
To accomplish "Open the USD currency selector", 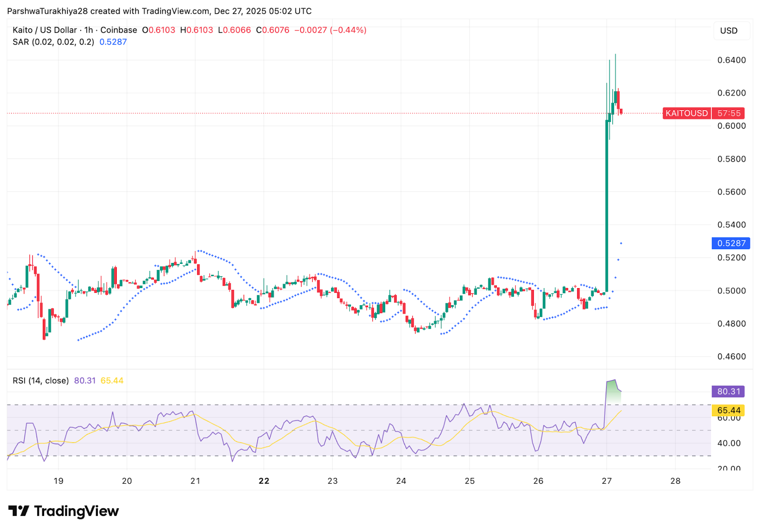I will [731, 31].
